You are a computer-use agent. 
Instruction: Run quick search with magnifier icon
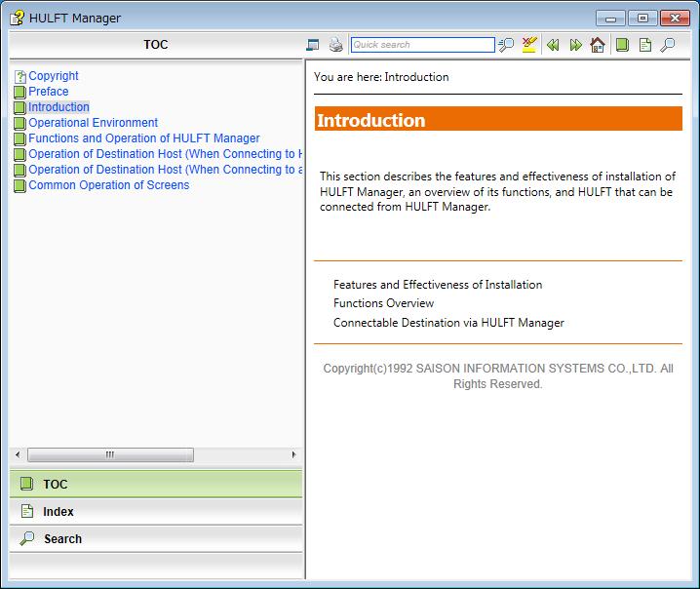(506, 45)
